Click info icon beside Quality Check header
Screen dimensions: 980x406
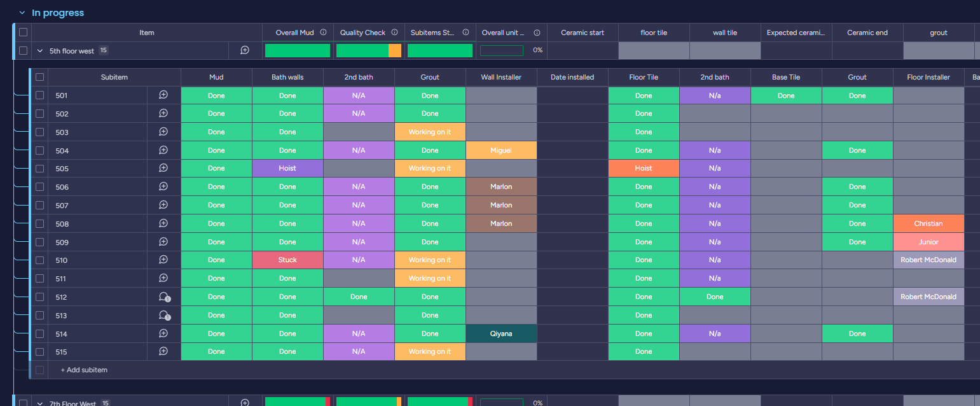click(394, 32)
